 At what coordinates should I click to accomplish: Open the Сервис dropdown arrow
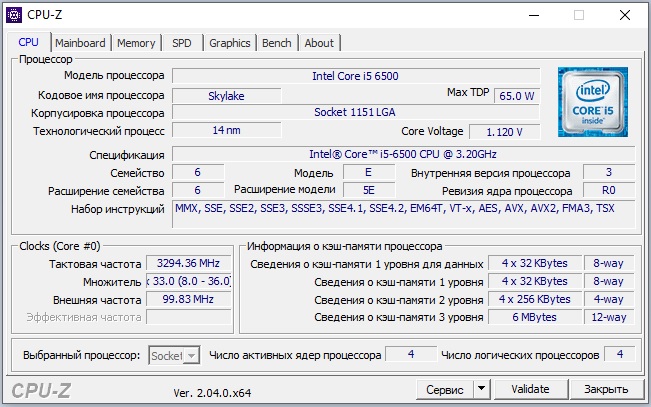click(481, 389)
